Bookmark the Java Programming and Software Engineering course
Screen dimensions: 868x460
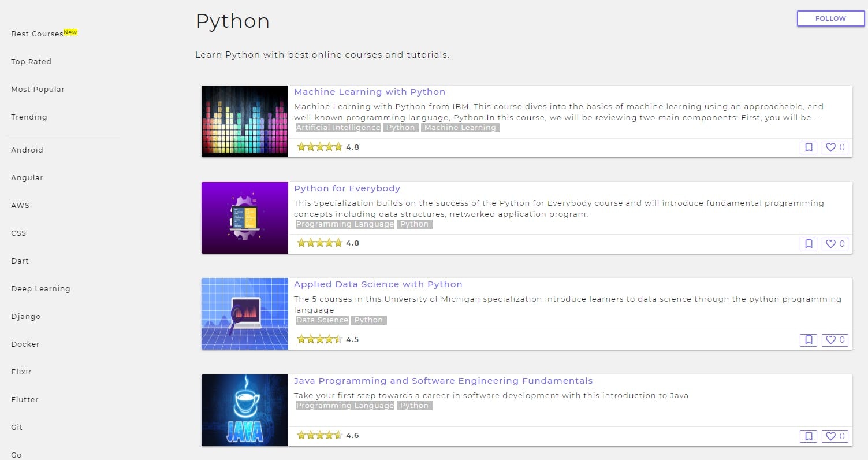pos(809,436)
